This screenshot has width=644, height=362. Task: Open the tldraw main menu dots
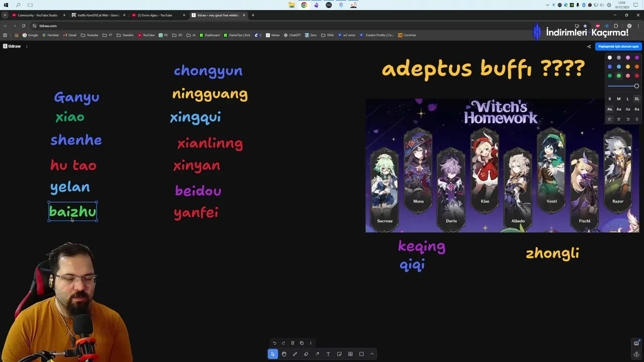[x=27, y=46]
